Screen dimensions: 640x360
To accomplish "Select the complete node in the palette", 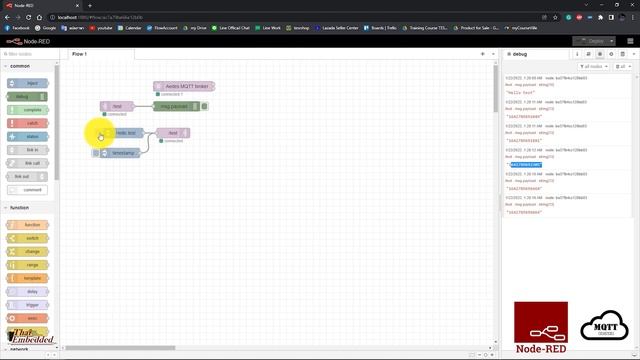I will [28, 110].
